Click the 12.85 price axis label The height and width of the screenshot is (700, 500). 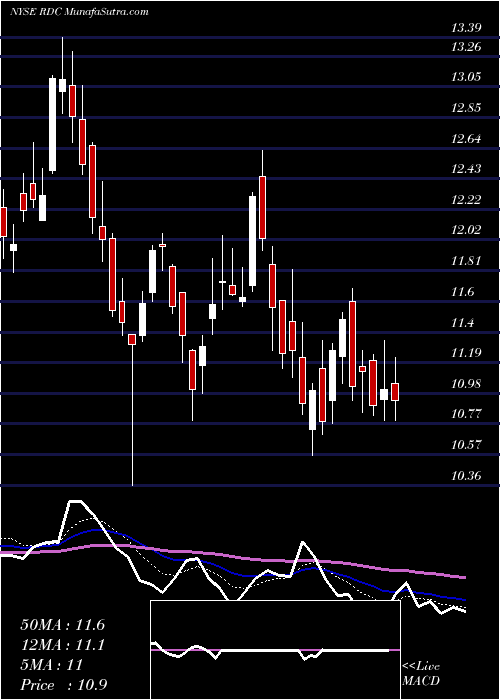(x=466, y=108)
